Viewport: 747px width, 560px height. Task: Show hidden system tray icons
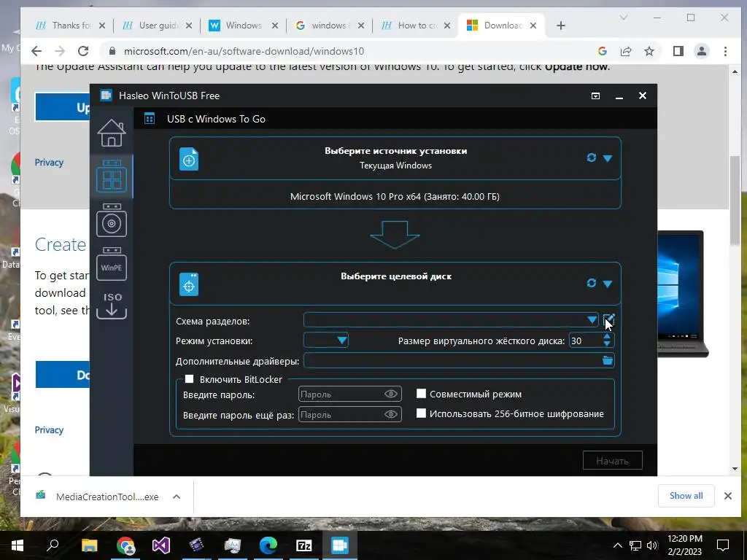617,545
